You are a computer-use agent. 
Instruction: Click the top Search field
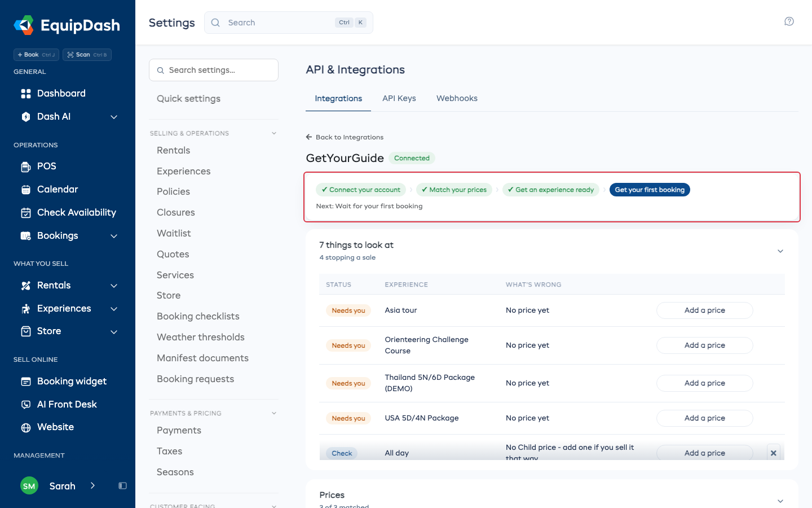click(x=289, y=23)
